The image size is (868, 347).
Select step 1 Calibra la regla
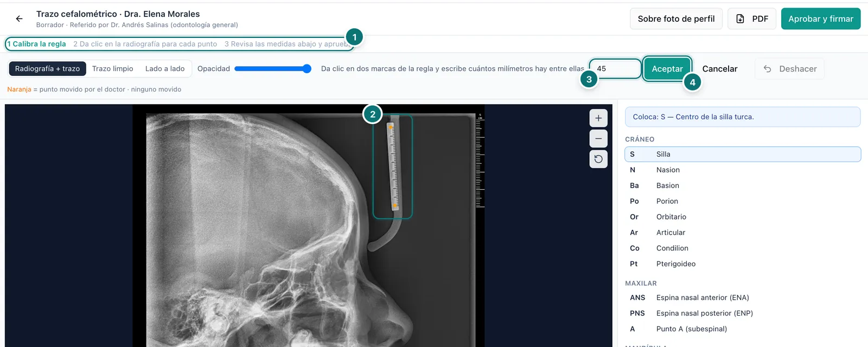36,44
